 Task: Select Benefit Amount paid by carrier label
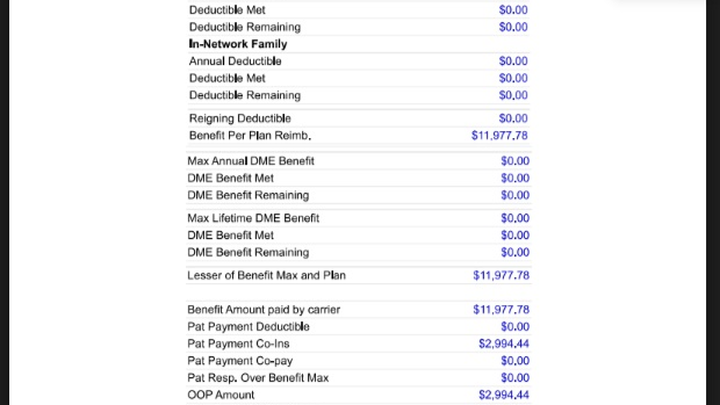coord(263,310)
